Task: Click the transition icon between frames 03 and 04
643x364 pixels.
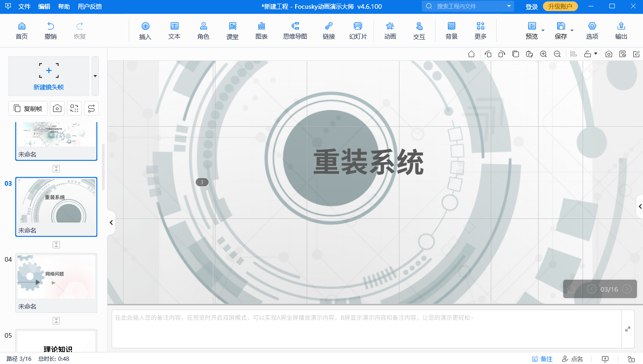Action: [56, 245]
